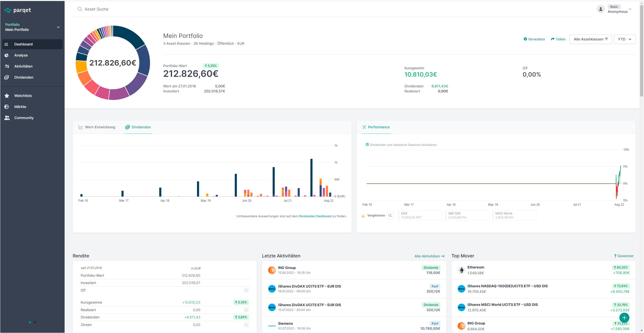Switch to the Wert-Entwicklung tab
The width and height of the screenshot is (644, 333).
[x=97, y=127]
